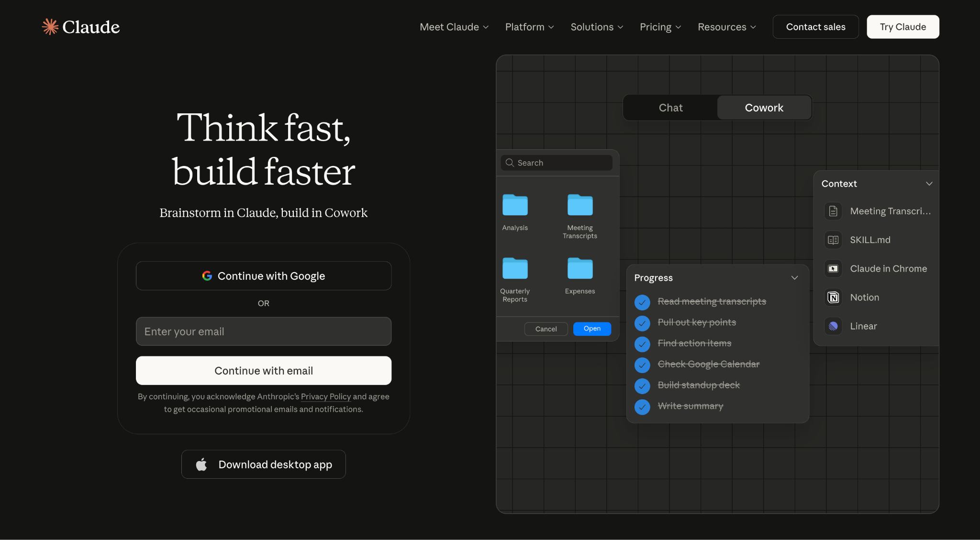This screenshot has width=980, height=540.
Task: Uncheck Read meeting transcripts task
Action: [x=642, y=302]
